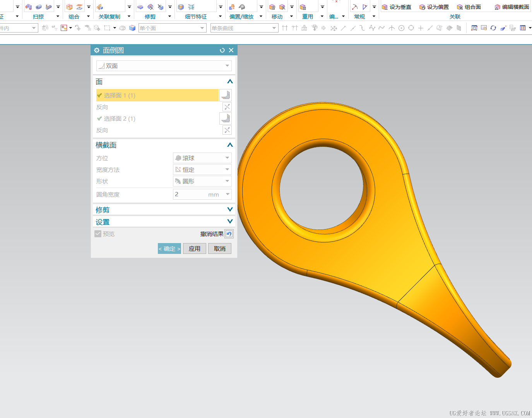Toggle the 预览 preview checkbox
This screenshot has height=418, width=532.
98,234
